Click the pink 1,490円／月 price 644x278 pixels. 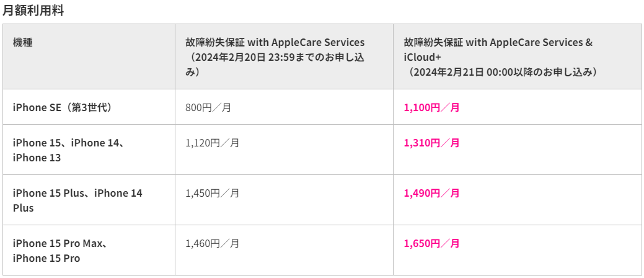pyautogui.click(x=431, y=193)
